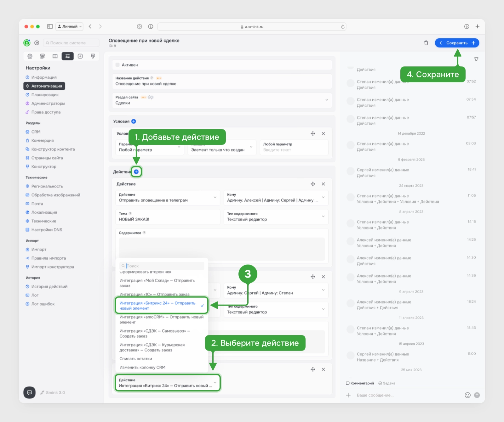Viewport: 504px width, 422px height.
Task: Switch to Комментарий tab
Action: 360,383
